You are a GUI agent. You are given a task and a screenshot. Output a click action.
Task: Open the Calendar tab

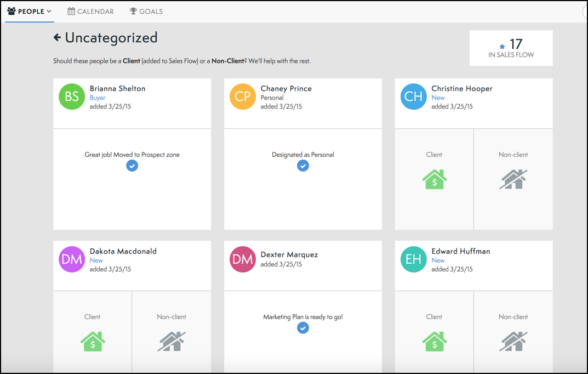point(91,11)
